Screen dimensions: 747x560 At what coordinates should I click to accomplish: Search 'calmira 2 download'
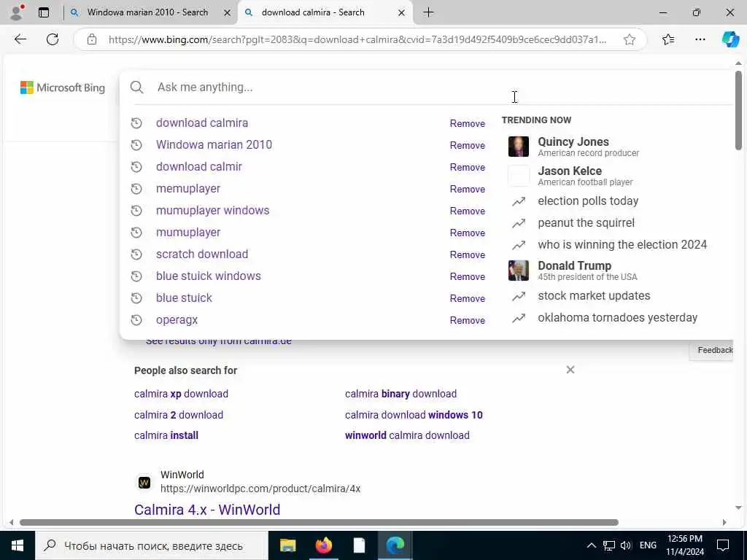pos(179,415)
